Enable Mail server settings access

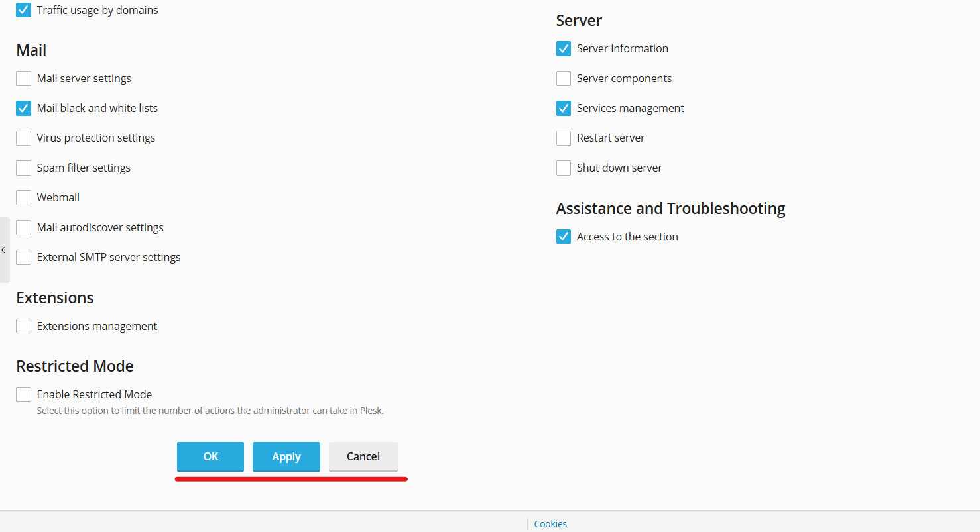click(23, 78)
